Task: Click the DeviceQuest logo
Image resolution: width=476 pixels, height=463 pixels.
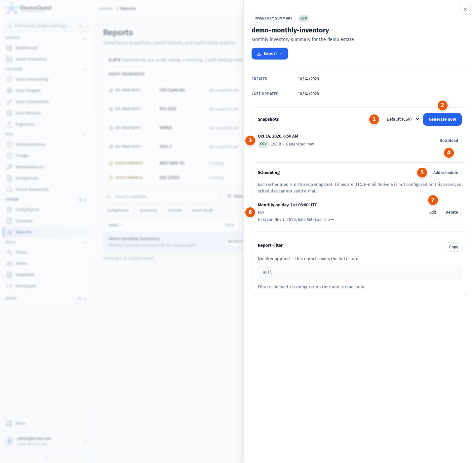Action: coord(28,8)
